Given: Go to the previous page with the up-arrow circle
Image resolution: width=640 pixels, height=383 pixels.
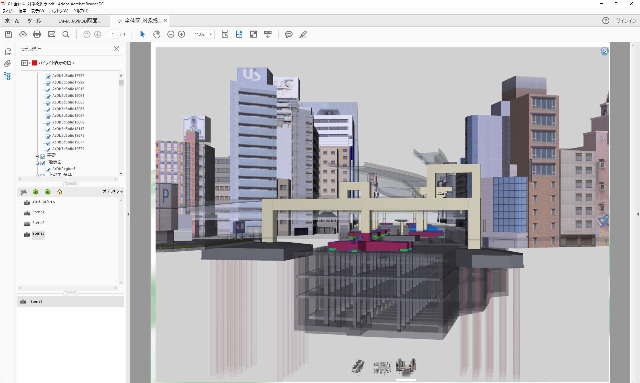Looking at the screenshot, I should tap(87, 35).
